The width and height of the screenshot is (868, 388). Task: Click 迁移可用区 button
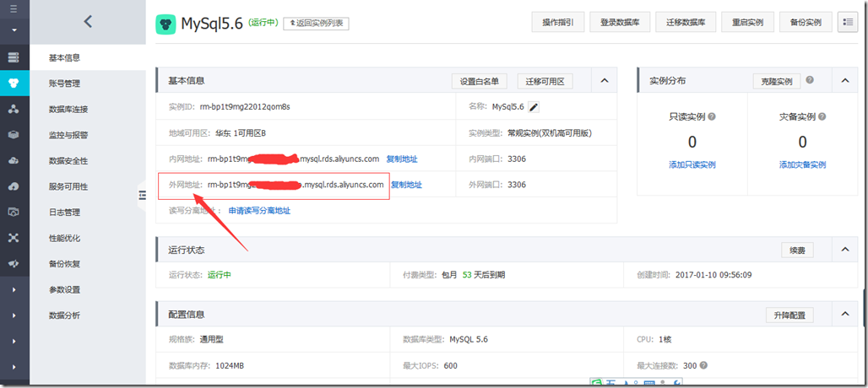[x=545, y=81]
